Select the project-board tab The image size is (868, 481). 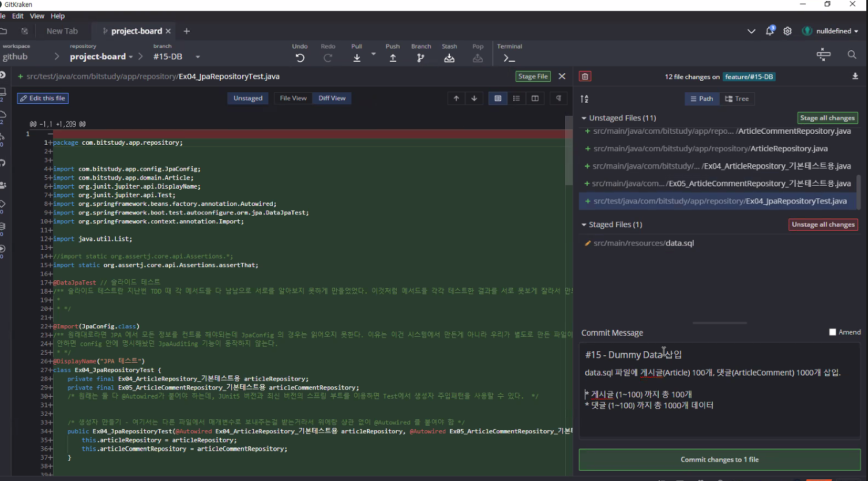(136, 31)
